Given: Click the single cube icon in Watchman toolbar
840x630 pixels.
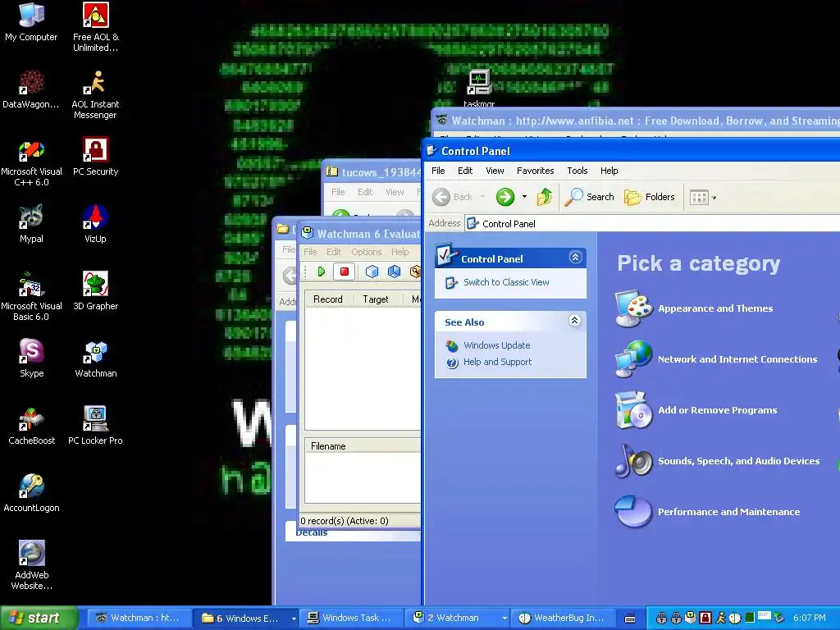Looking at the screenshot, I should 372,272.
